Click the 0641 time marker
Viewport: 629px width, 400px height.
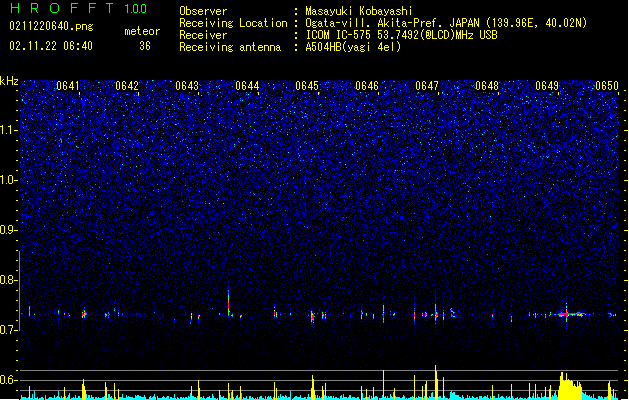[x=68, y=86]
